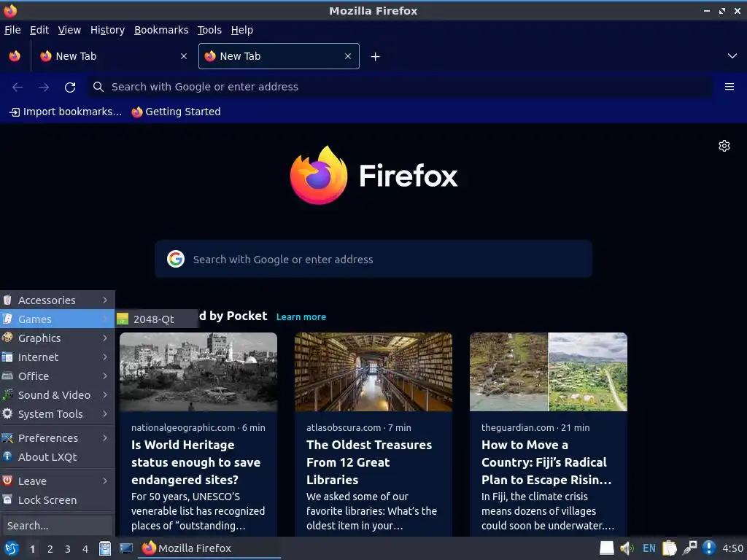Open the Firefox application menu hamburger icon
Viewport: 747px width, 560px height.
click(x=729, y=87)
